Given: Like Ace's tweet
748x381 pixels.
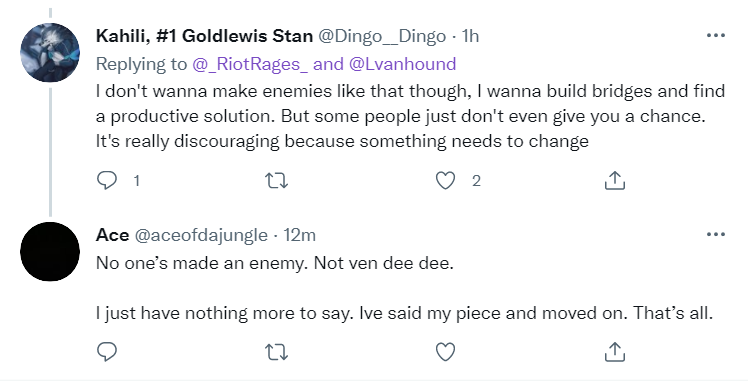Looking at the screenshot, I should 446,352.
